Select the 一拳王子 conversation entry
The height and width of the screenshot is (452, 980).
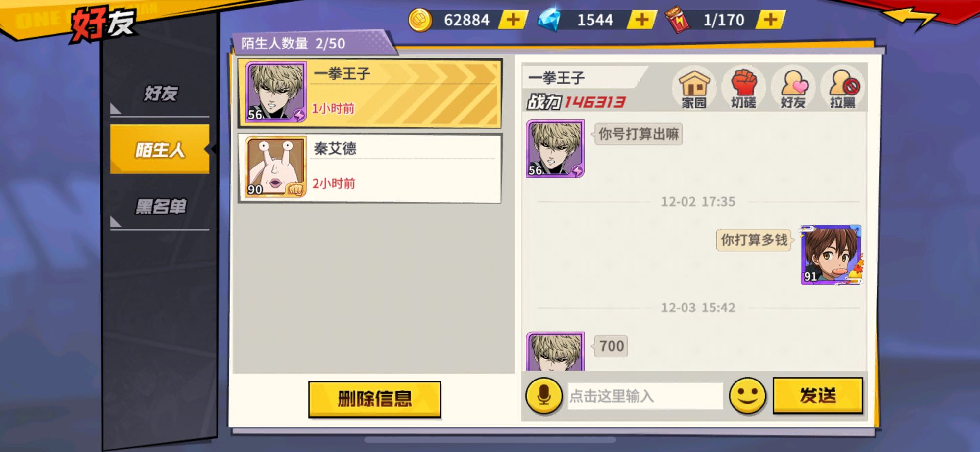pyautogui.click(x=370, y=94)
